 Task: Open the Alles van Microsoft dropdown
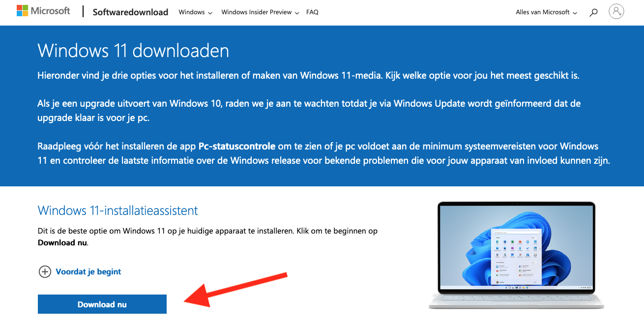(x=546, y=12)
